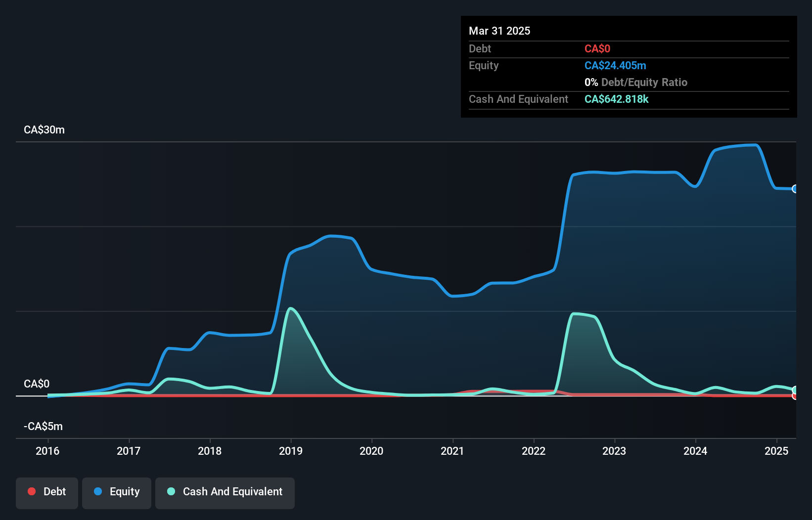This screenshot has width=812, height=520.
Task: Click the teal Cash And Equivalent legend dot
Action: [171, 491]
